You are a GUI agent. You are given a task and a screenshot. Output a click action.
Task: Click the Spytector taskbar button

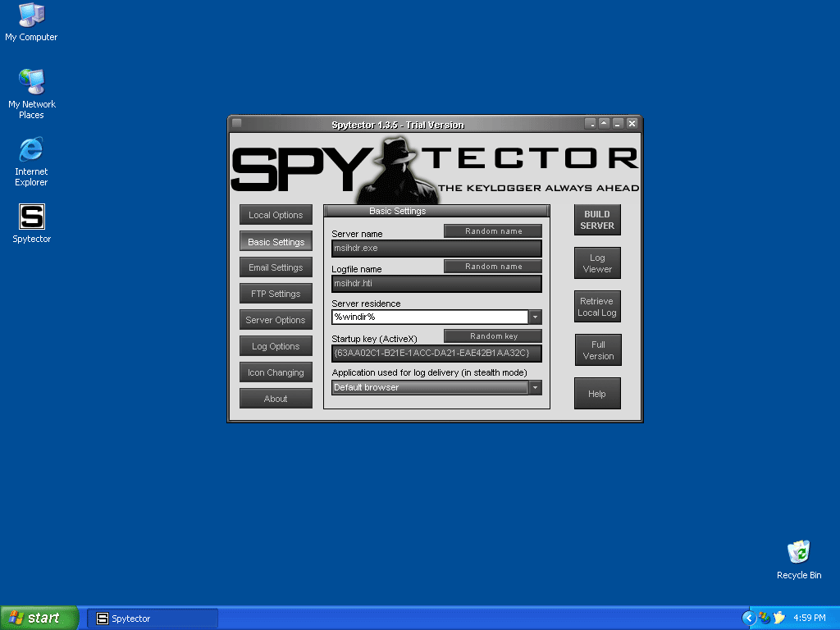click(153, 619)
